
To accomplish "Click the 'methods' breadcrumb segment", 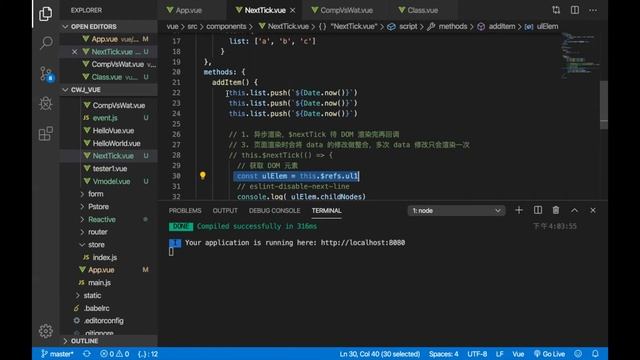I will tap(452, 27).
